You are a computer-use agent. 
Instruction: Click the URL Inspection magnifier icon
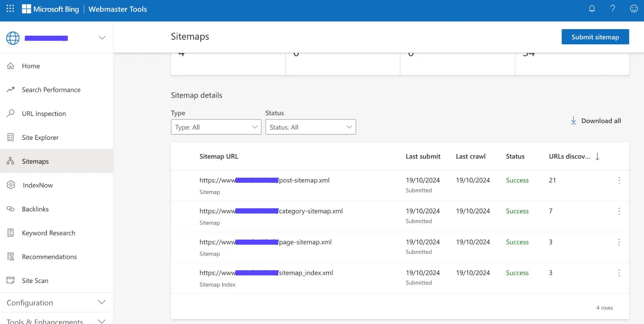11,113
